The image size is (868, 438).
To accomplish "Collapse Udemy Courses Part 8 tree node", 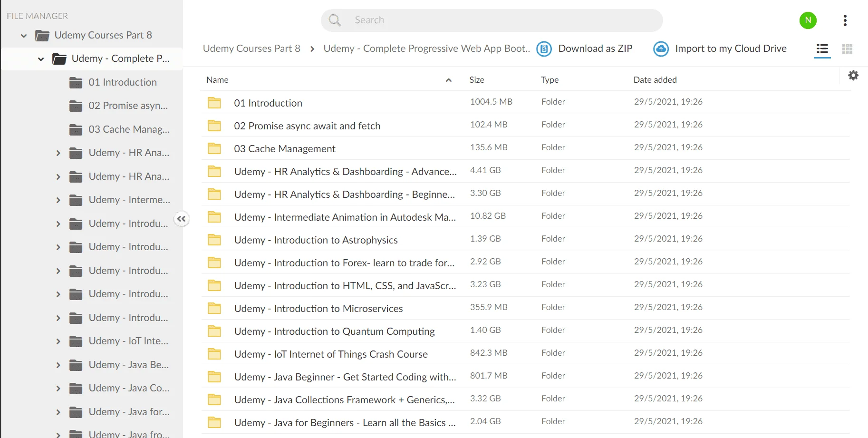I will (x=24, y=35).
